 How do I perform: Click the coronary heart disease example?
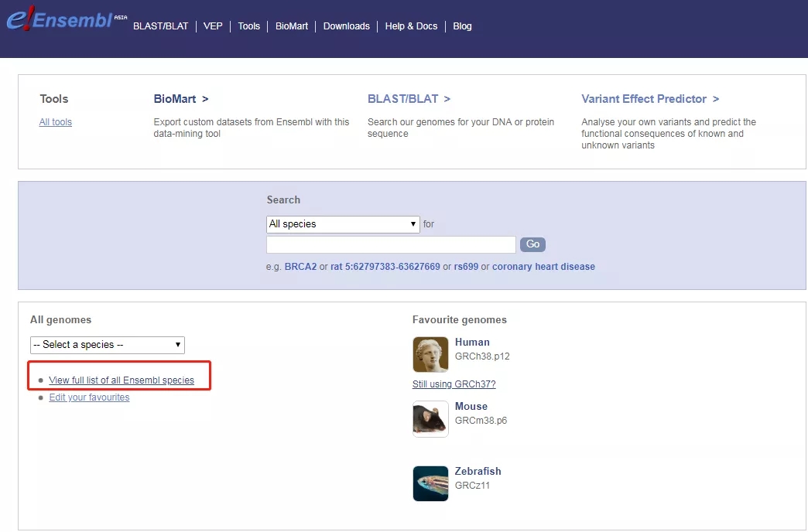point(543,267)
